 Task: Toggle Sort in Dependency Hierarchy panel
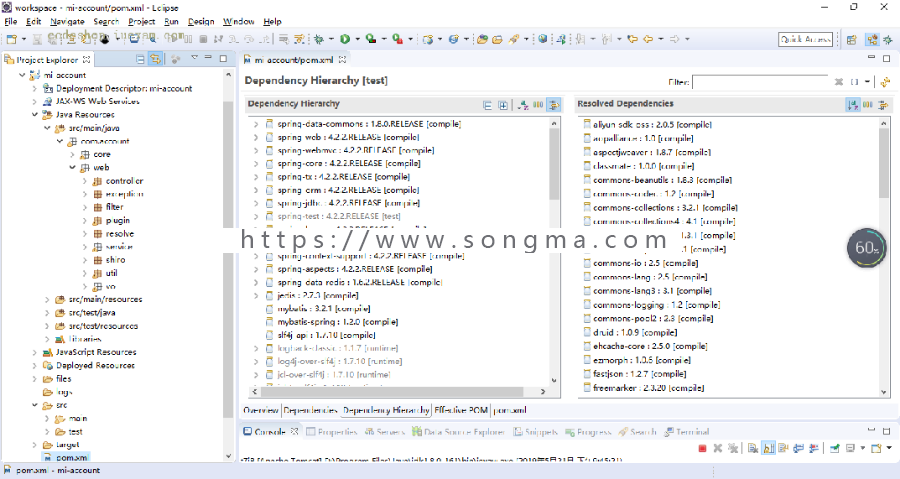click(x=523, y=105)
